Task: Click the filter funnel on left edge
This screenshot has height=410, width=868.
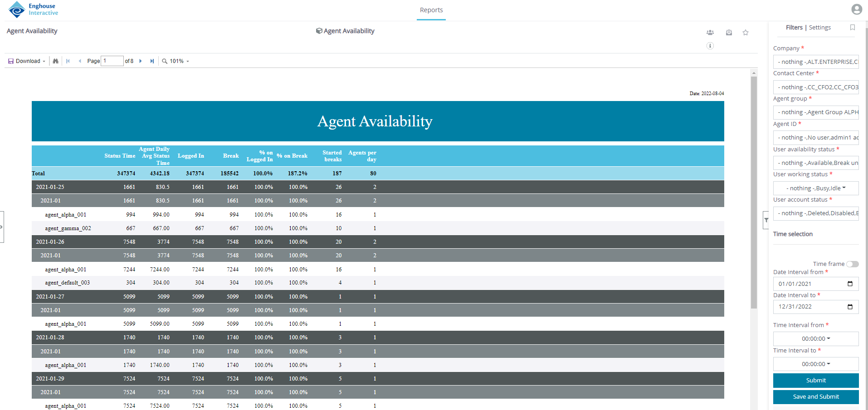Action: point(766,220)
